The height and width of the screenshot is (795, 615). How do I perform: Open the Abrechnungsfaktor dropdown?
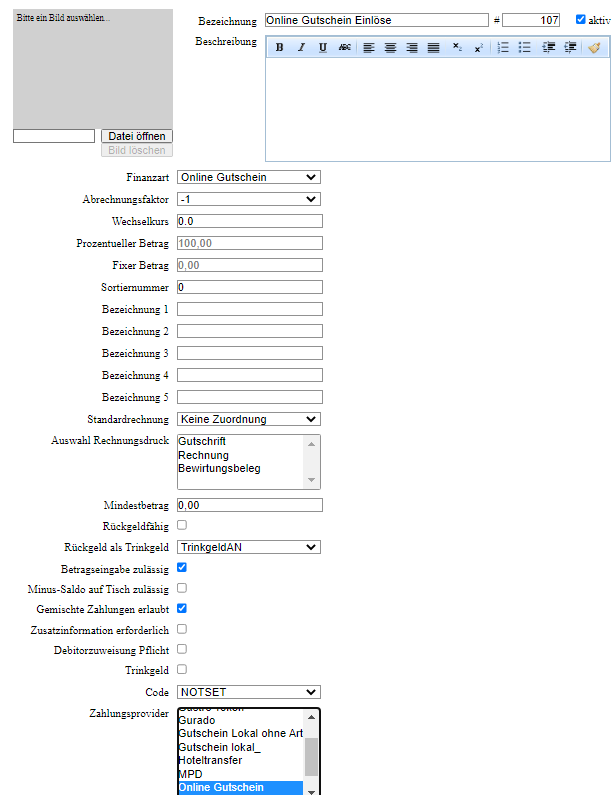click(x=249, y=199)
